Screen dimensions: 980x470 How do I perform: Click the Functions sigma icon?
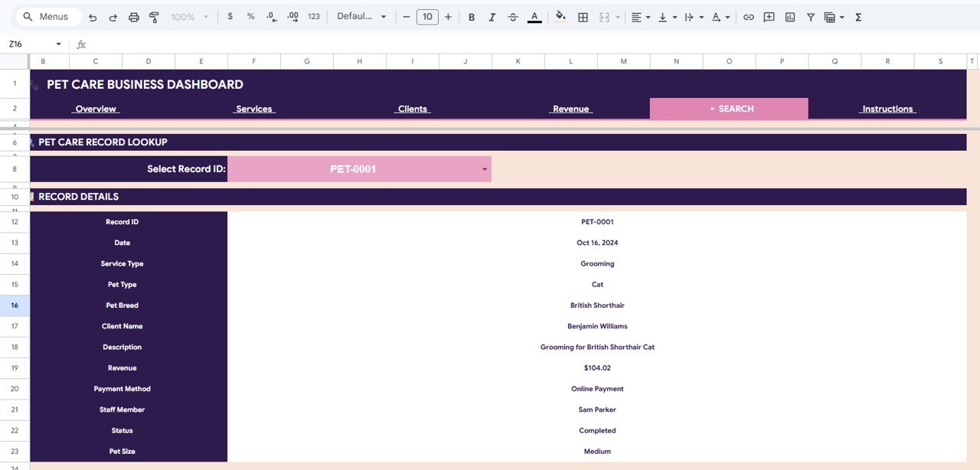pos(858,16)
